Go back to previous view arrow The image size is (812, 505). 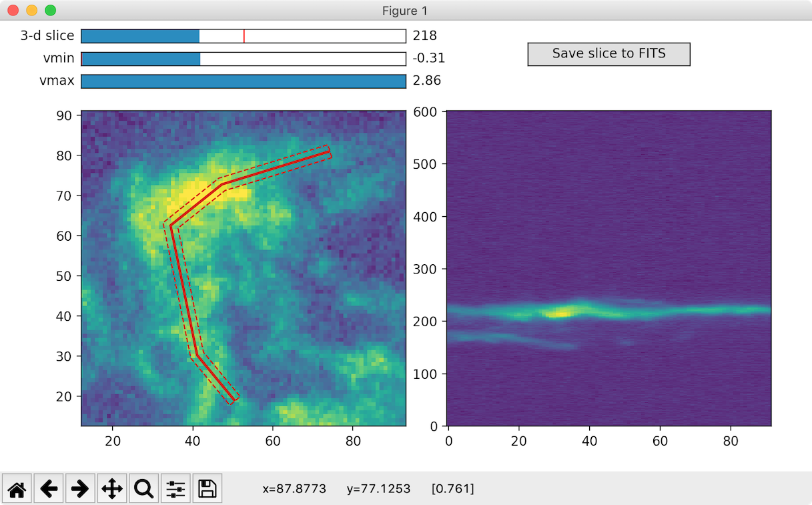click(49, 489)
